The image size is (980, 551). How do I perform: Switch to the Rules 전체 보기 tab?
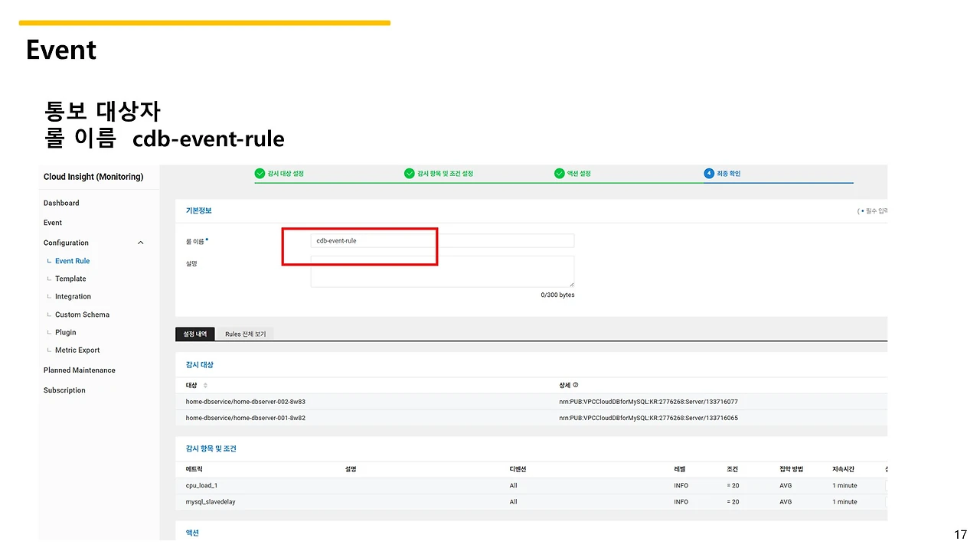point(245,334)
